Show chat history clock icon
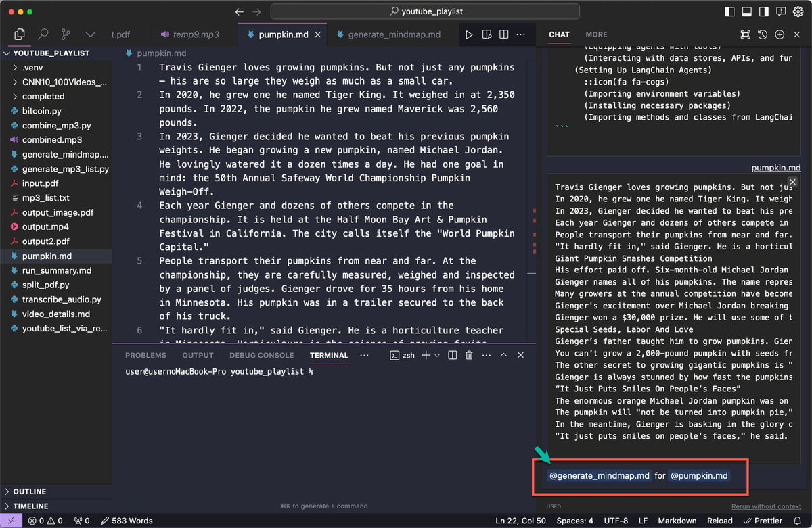812x528 pixels. (763, 34)
